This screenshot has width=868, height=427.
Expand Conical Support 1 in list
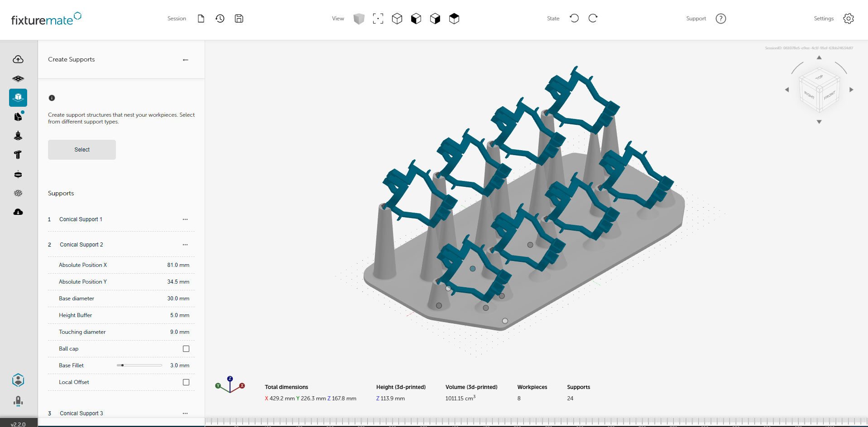point(81,219)
